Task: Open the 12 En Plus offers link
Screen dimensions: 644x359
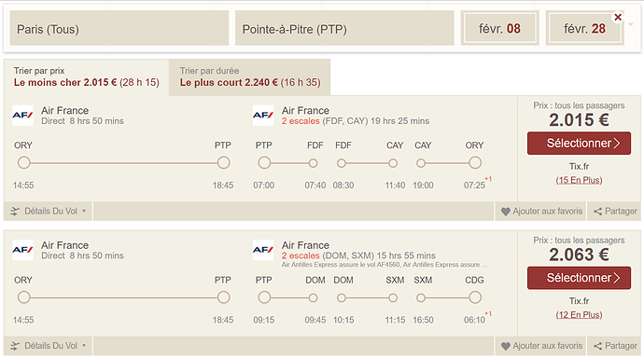Action: 579,314
